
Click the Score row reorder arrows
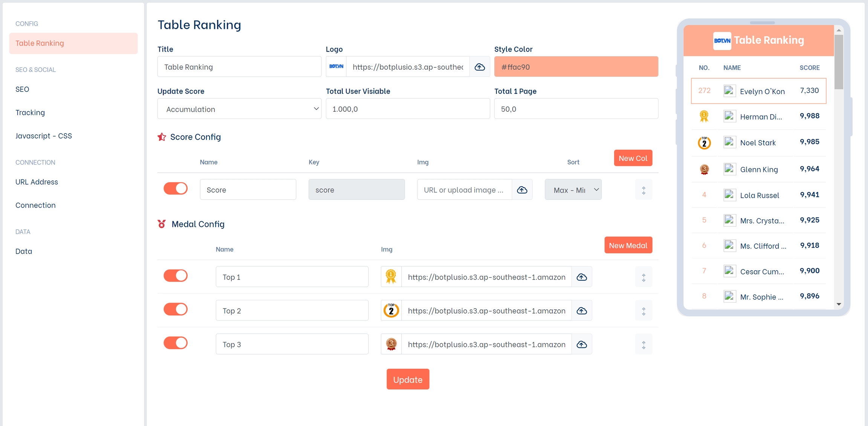643,190
